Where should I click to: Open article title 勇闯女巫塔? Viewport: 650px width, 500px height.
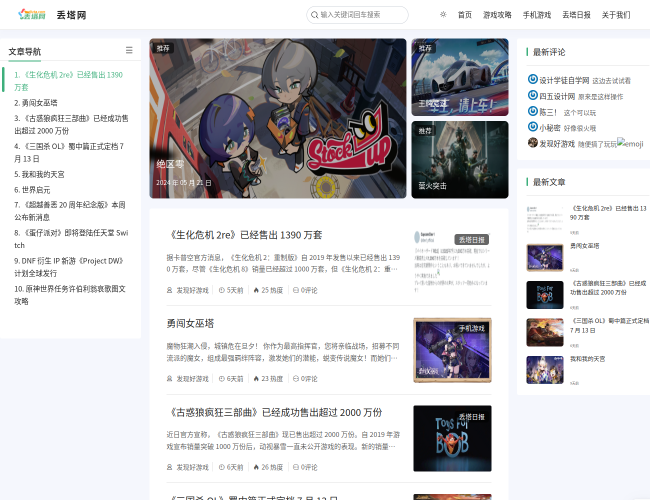[x=190, y=323]
